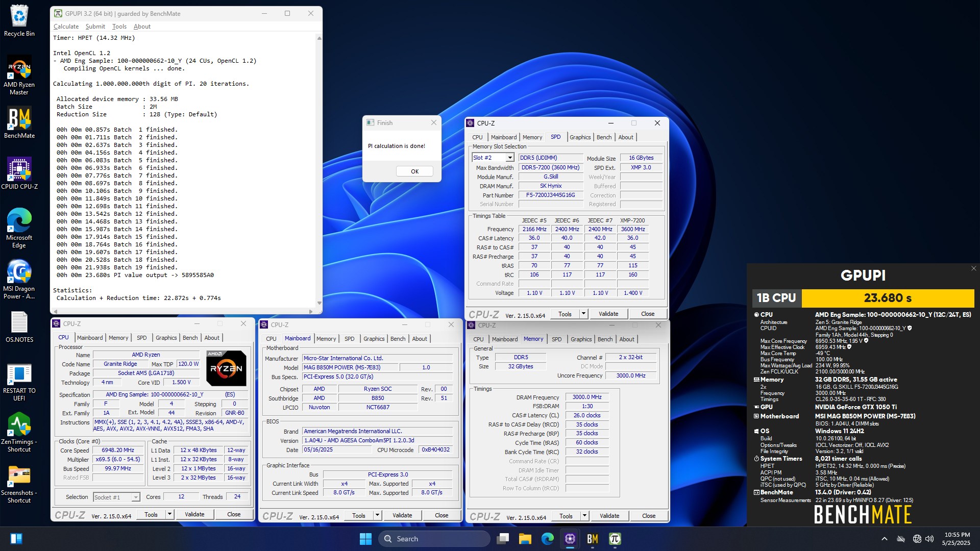Open Edge from the taskbar
This screenshot has width=980, height=551.
548,539
